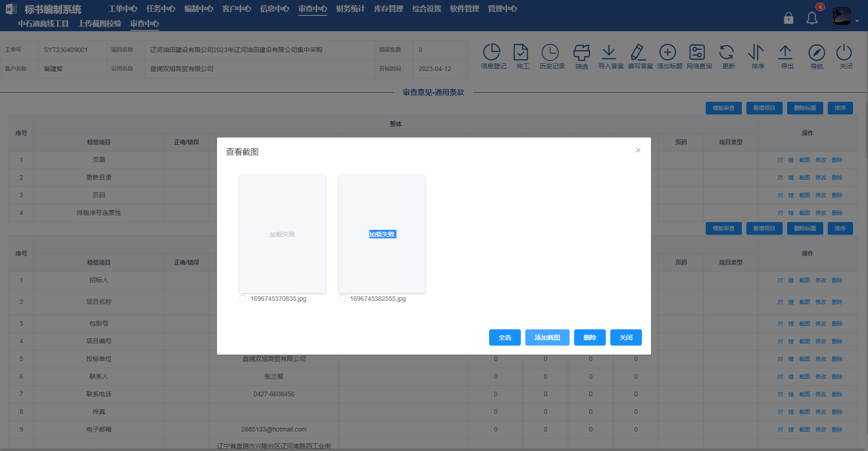This screenshot has height=451, width=868.
Task: Open the 客户中心 menu
Action: click(x=237, y=9)
